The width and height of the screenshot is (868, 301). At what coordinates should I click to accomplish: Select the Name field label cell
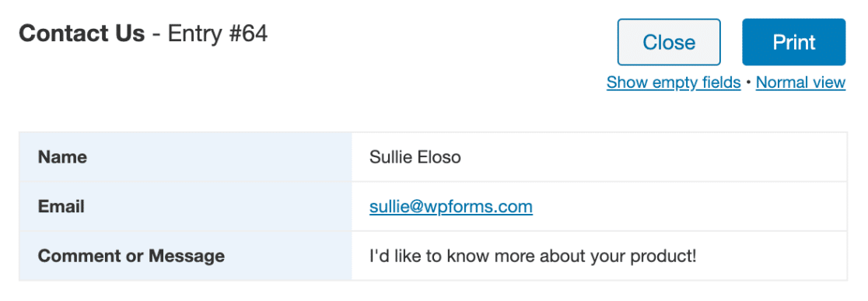tap(185, 157)
